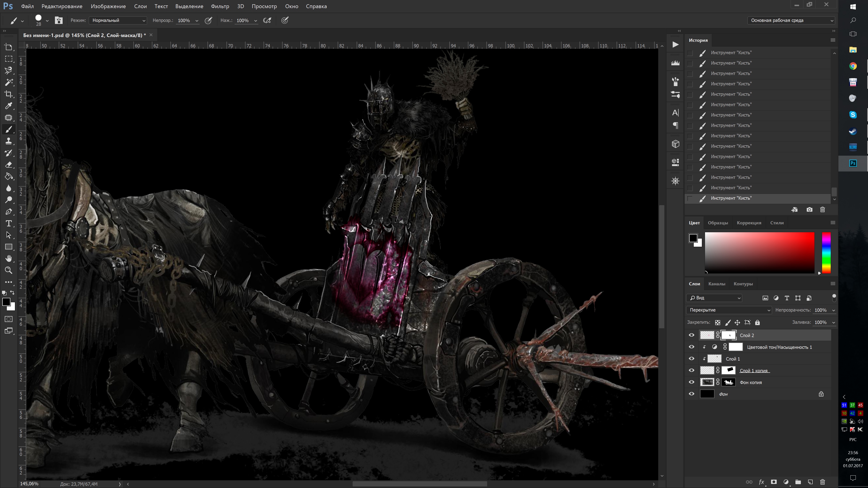This screenshot has height=488, width=868.
Task: Select the last Инструмент "Кисть" history state
Action: pyautogui.click(x=758, y=198)
